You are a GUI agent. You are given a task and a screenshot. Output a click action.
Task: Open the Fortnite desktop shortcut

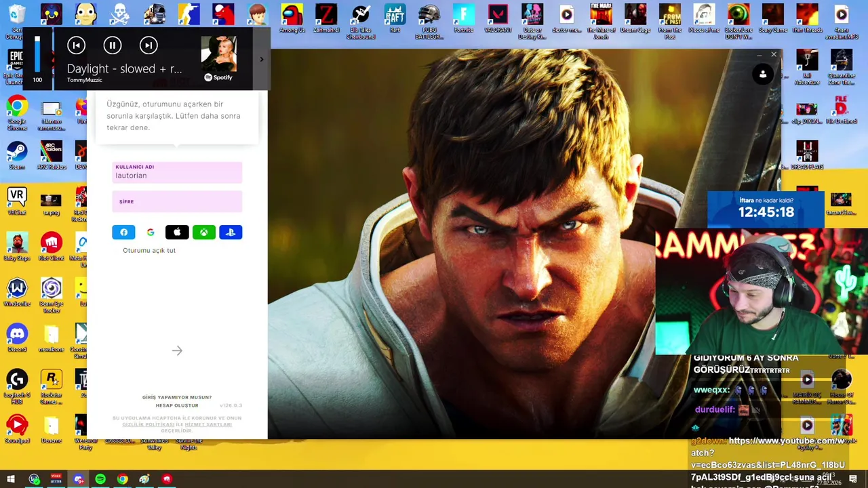coord(464,18)
